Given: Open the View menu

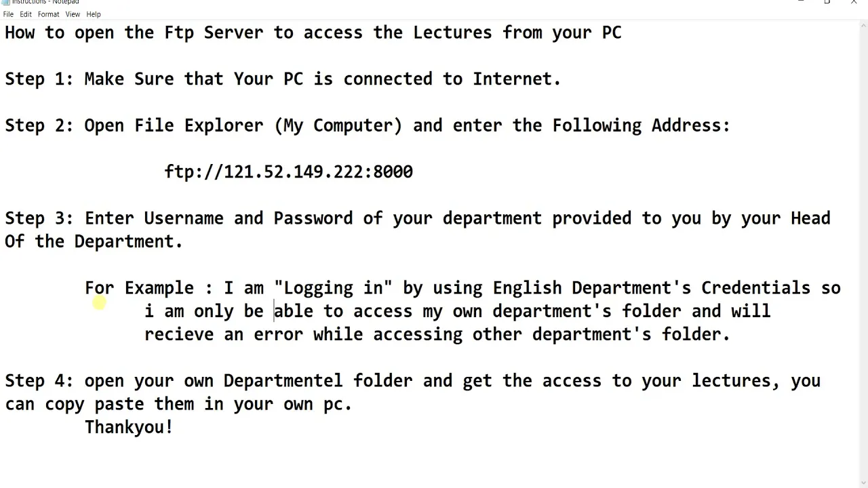Looking at the screenshot, I should click(x=73, y=14).
